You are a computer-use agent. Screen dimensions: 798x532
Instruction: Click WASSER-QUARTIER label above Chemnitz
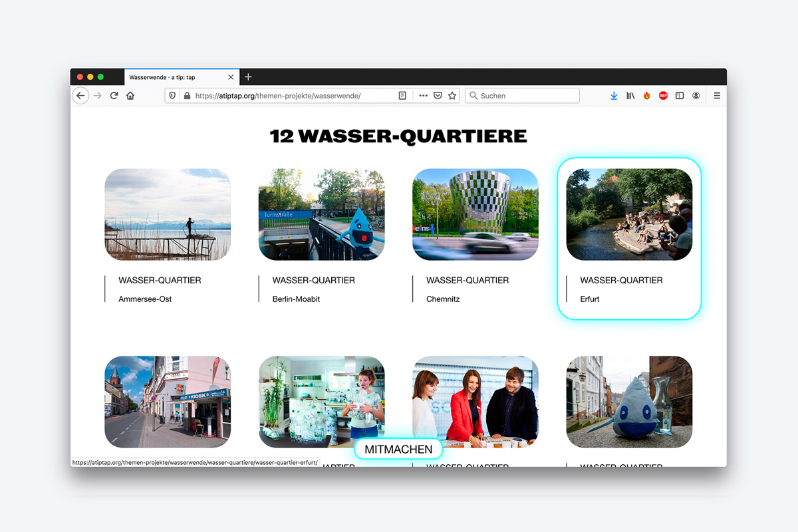tap(467, 280)
